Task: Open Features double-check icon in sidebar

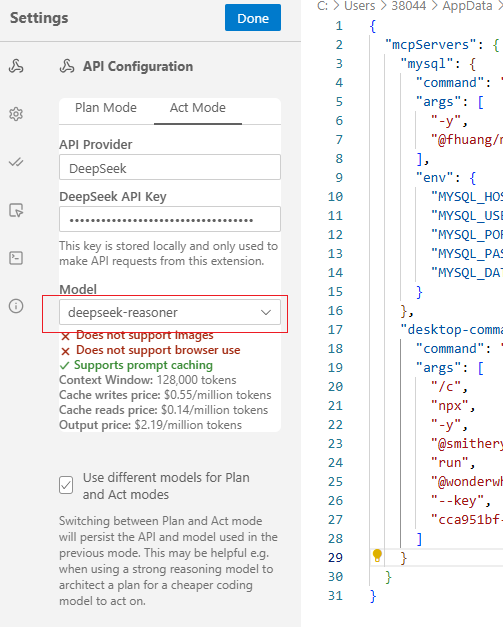Action: 16,162
